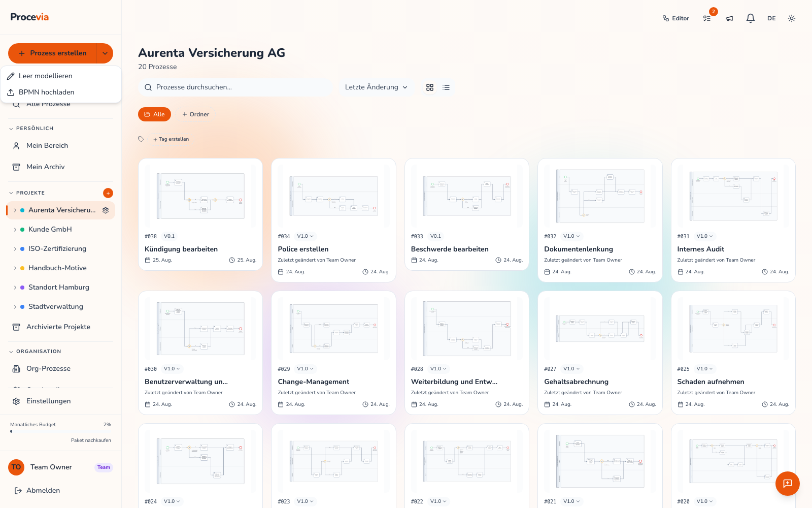The width and height of the screenshot is (812, 508).
Task: Open Benutzerverwaltung un... diagram thumbnail
Action: [200, 328]
